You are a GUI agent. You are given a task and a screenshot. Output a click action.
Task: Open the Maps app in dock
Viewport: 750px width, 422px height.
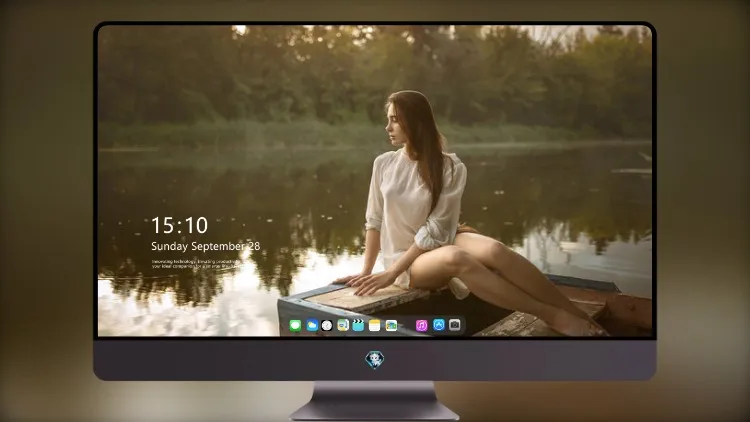pos(342,326)
